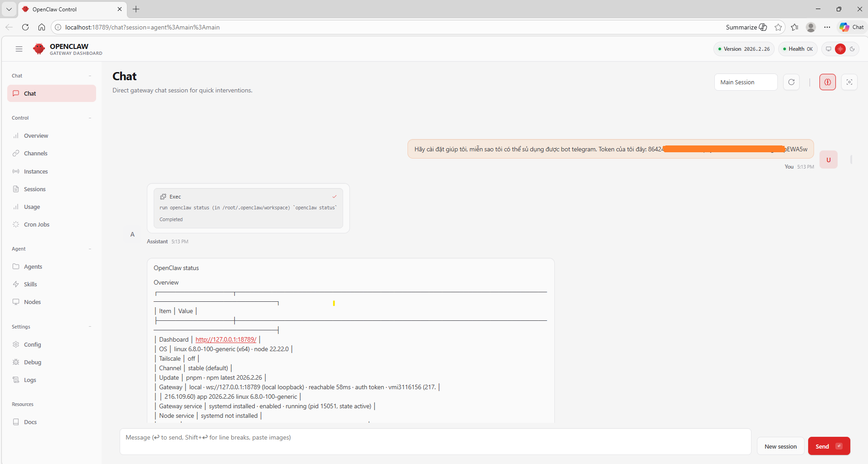Click Config gear icon
Image resolution: width=868 pixels, height=464 pixels.
(16, 344)
